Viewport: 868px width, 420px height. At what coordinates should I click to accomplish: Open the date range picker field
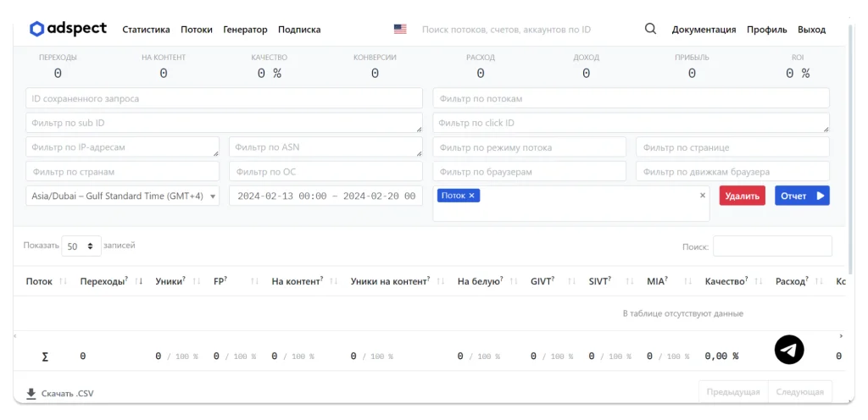point(325,196)
